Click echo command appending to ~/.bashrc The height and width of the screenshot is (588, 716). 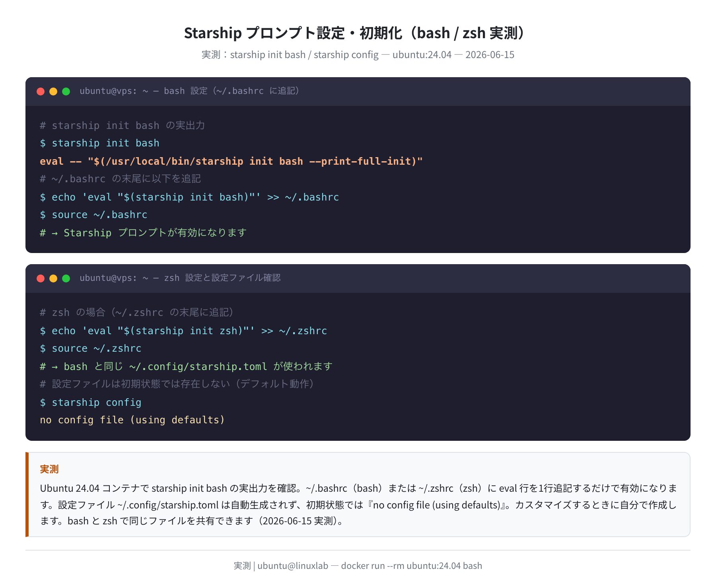[x=189, y=197]
